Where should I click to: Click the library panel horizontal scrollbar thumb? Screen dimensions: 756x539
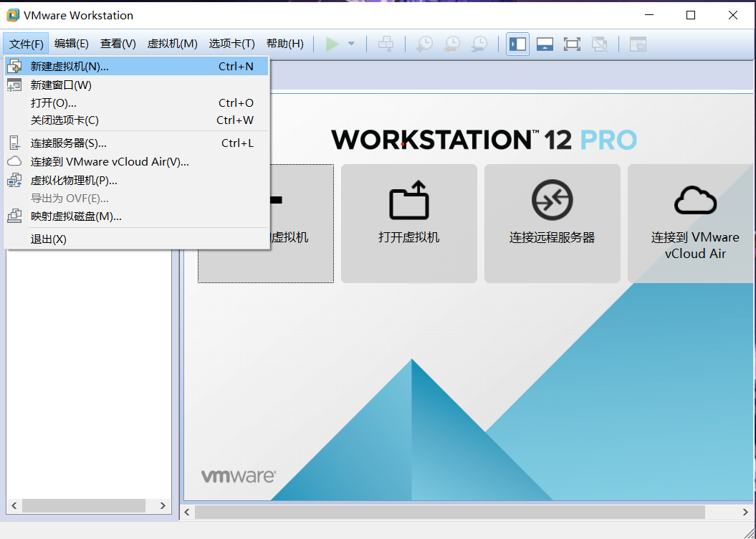point(83,505)
